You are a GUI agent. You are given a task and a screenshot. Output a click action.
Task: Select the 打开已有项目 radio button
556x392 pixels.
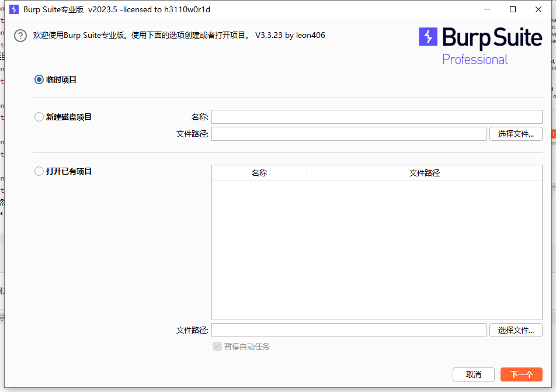[39, 171]
